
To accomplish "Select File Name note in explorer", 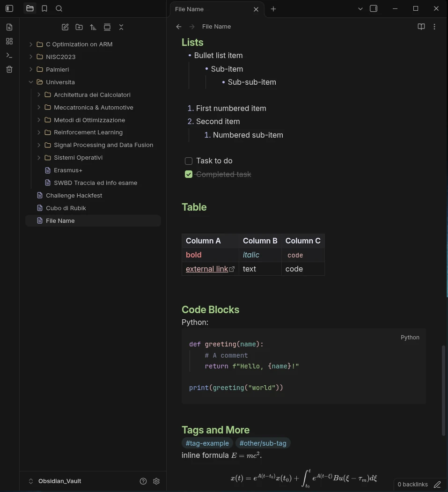I will (x=93, y=220).
